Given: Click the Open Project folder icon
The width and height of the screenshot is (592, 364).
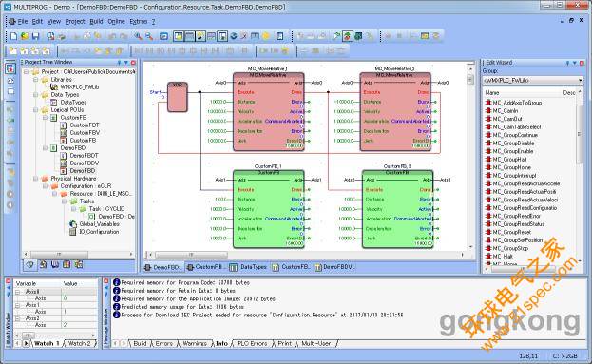Looking at the screenshot, I should [25, 36].
